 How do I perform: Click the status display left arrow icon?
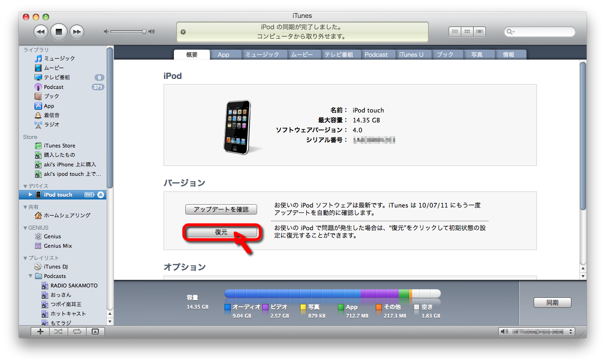pyautogui.click(x=183, y=32)
